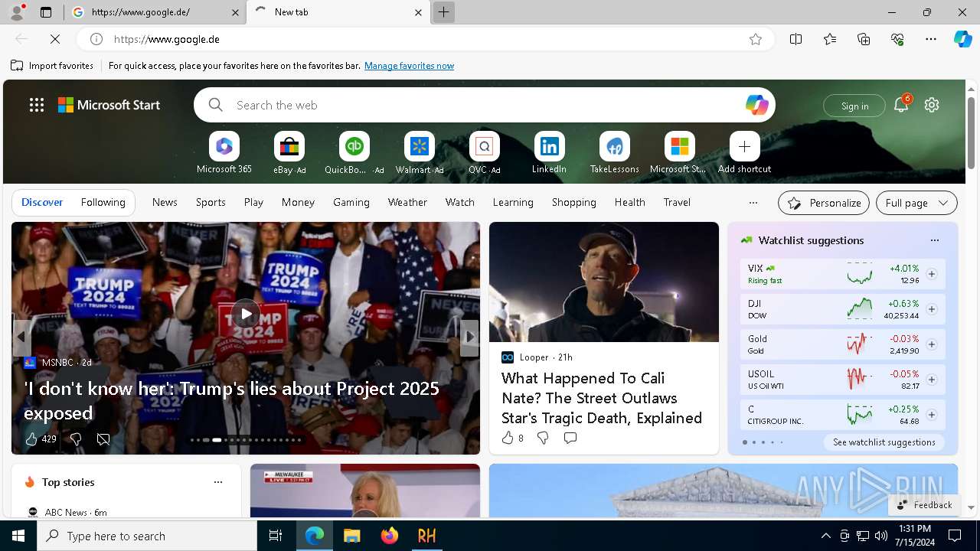Image resolution: width=980 pixels, height=551 pixels.
Task: Open Edge Settings and more menu
Action: pyautogui.click(x=931, y=39)
